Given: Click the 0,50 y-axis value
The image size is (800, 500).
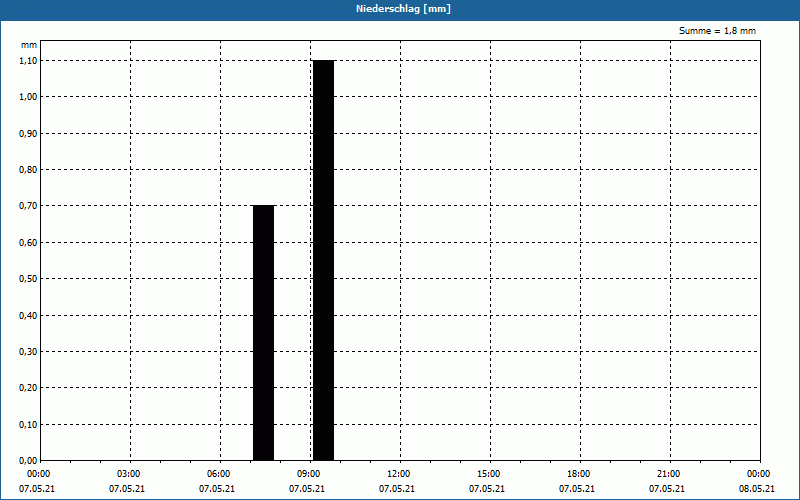Looking at the screenshot, I should [x=28, y=279].
